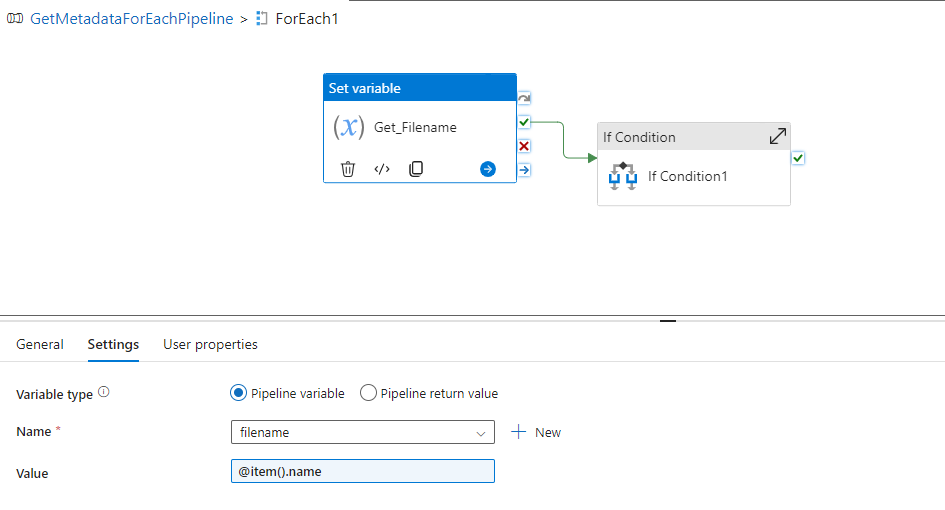Create a New variable
The width and height of the screenshot is (945, 510).
tap(536, 432)
